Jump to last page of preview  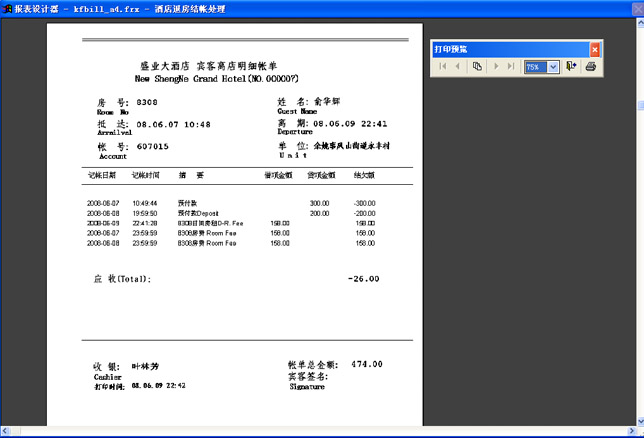click(x=511, y=66)
